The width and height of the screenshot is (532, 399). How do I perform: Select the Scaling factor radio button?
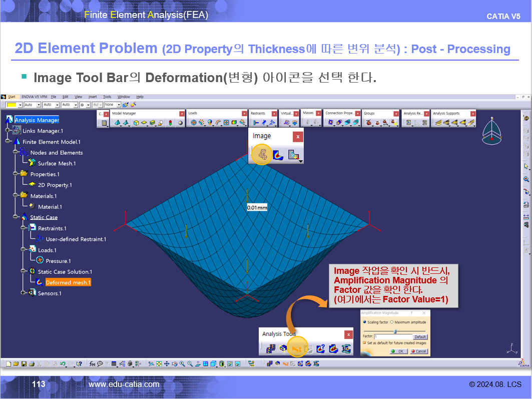click(364, 322)
